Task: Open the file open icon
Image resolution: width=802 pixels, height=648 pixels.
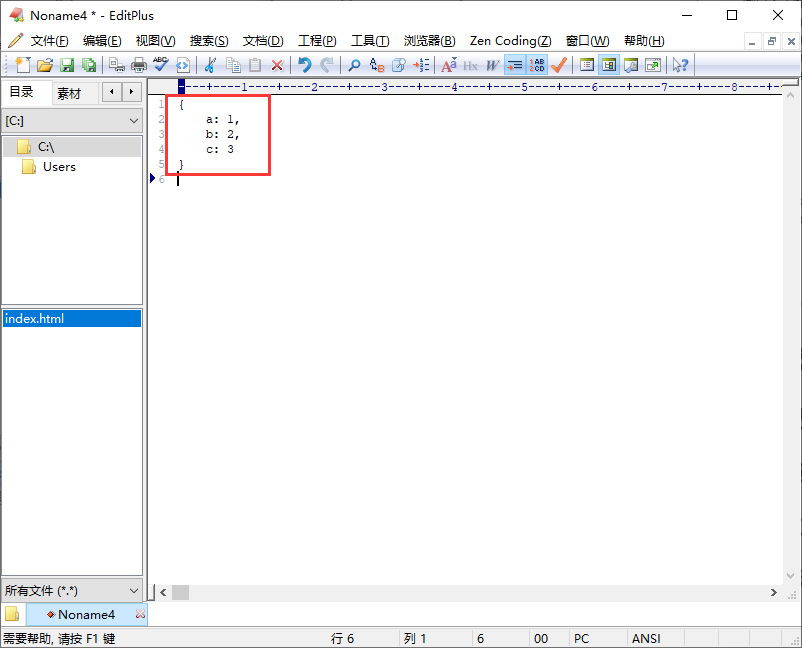Action: (x=44, y=65)
